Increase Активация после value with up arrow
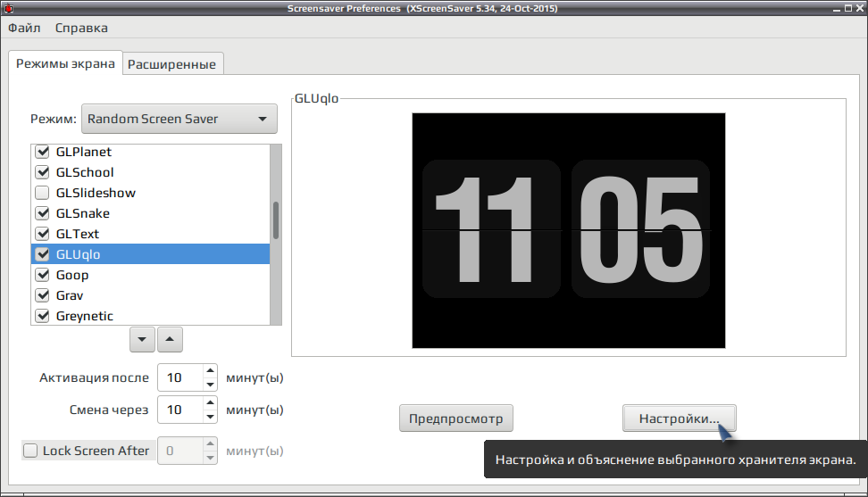The image size is (868, 497). (x=210, y=371)
